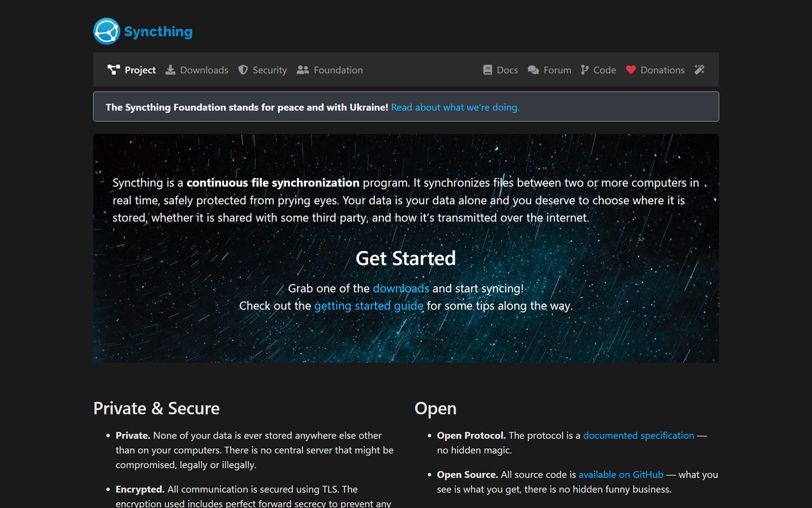Click the red Donations heart icon
The width and height of the screenshot is (812, 508).
631,70
